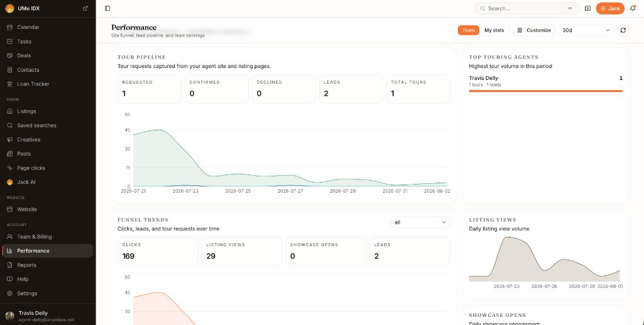Go to Deals in sidebar

(48, 55)
